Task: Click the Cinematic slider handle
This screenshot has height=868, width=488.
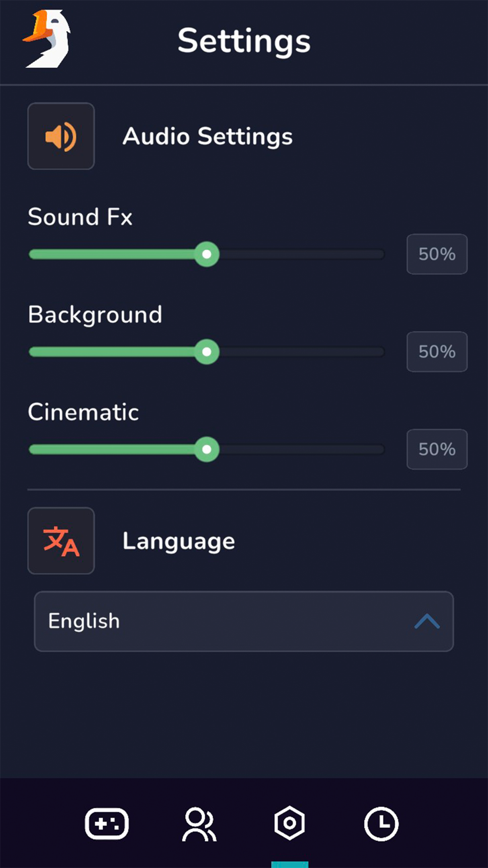Action: pyautogui.click(x=207, y=450)
